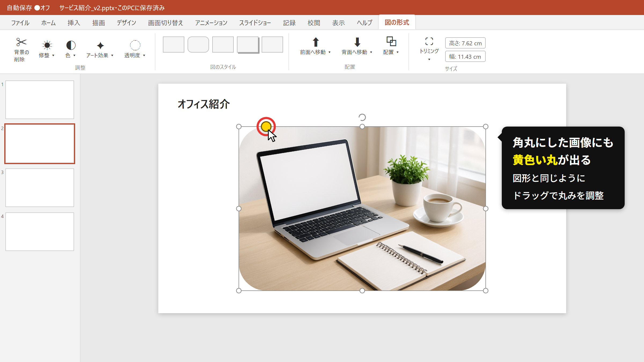Click the 背面へ移動 down-arrow icon

357,42
